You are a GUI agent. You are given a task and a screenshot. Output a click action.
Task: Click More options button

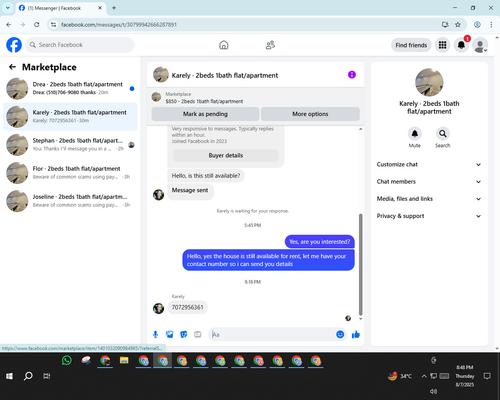[x=310, y=114]
